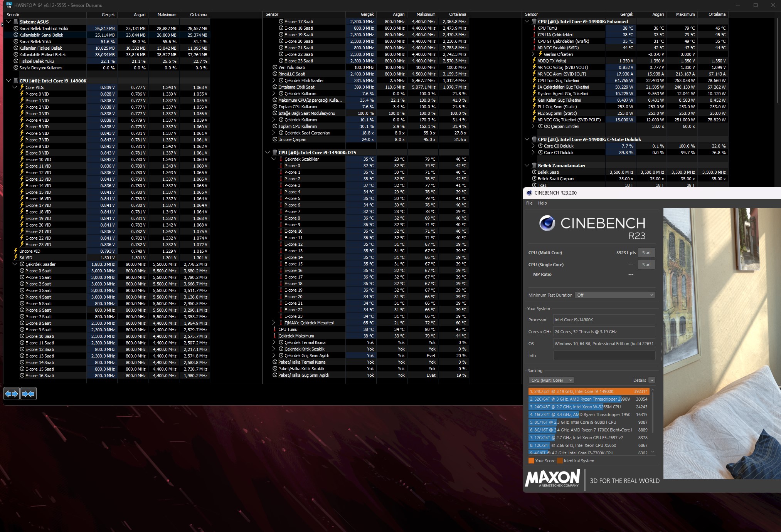Click the Maksimum column header in middle panel
Image resolution: width=781 pixels, height=532 pixels.
pos(422,14)
